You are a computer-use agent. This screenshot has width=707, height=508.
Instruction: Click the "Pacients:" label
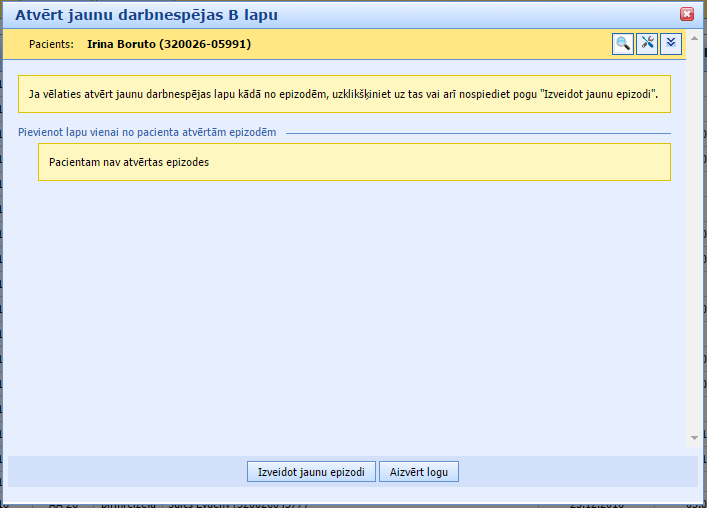(51, 44)
